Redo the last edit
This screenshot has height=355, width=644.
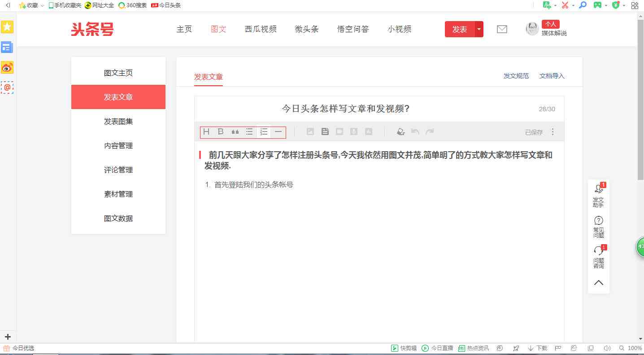[x=430, y=131]
